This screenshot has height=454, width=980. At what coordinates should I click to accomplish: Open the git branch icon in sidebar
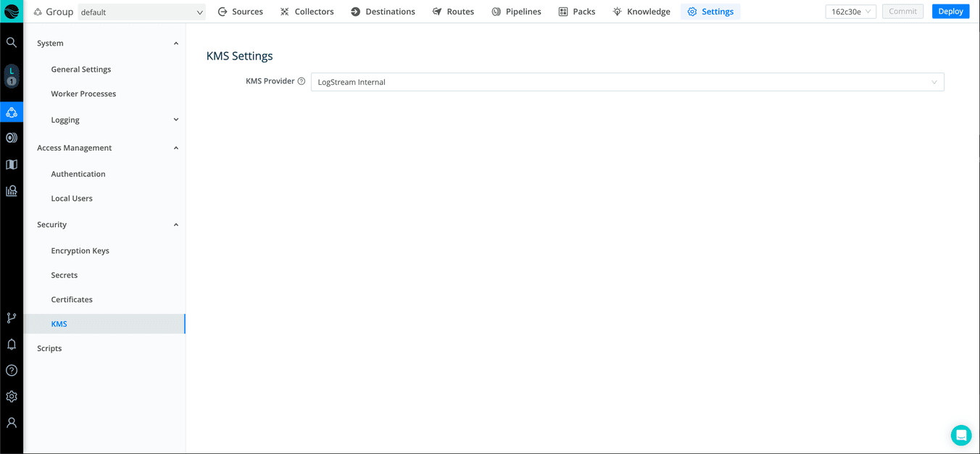click(12, 318)
